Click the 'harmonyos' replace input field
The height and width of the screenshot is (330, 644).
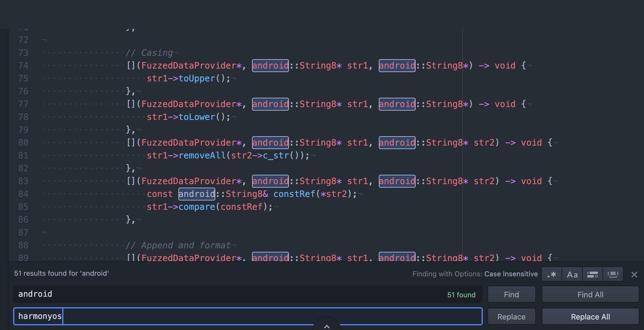tap(248, 316)
